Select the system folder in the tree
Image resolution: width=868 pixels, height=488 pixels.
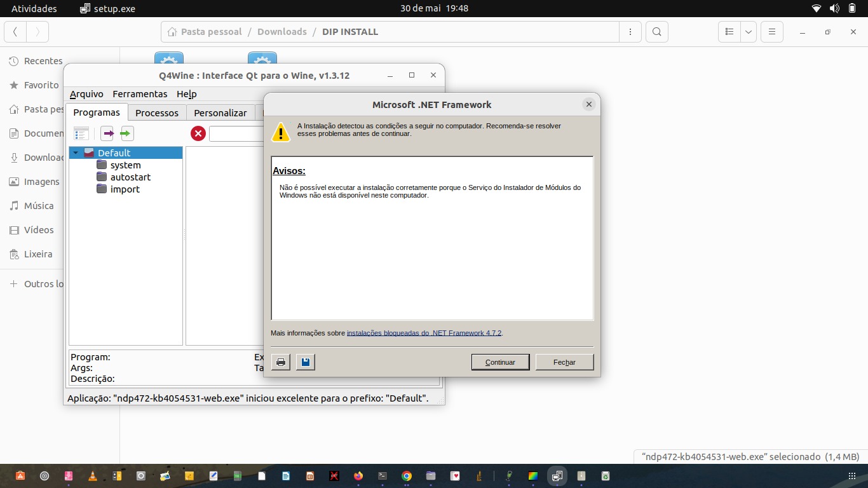tap(126, 165)
